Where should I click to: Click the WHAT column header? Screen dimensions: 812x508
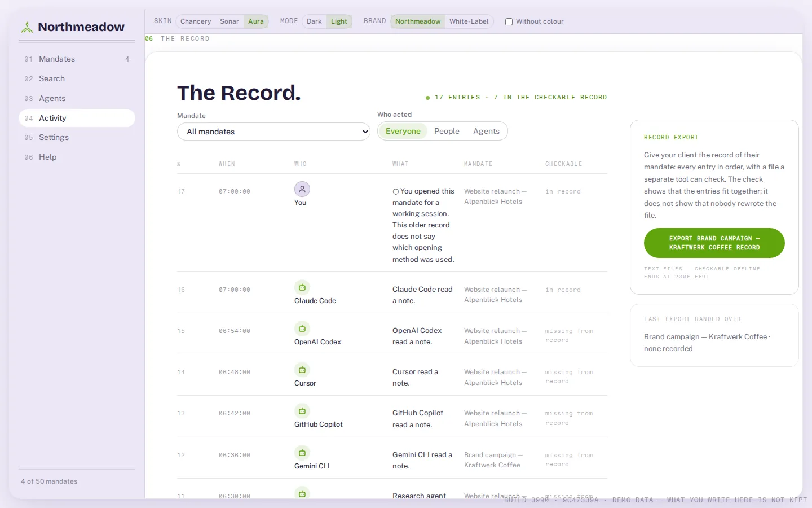pos(400,164)
